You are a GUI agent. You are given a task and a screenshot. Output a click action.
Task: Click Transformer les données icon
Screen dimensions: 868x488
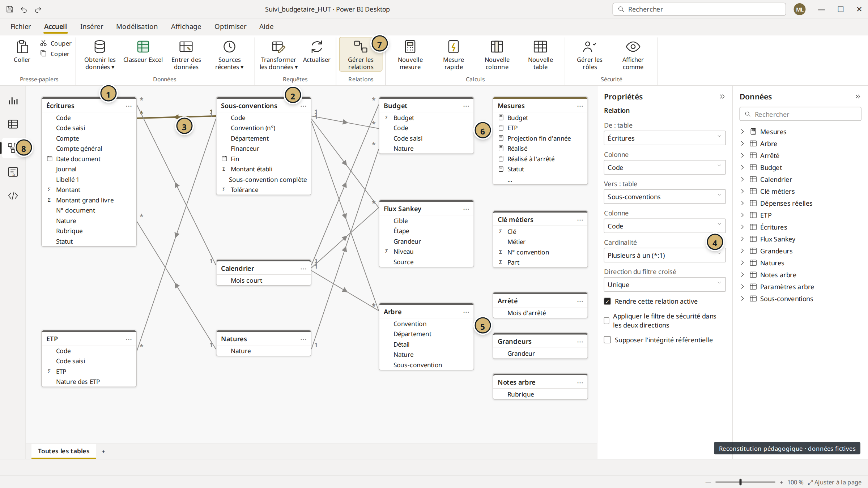point(278,47)
